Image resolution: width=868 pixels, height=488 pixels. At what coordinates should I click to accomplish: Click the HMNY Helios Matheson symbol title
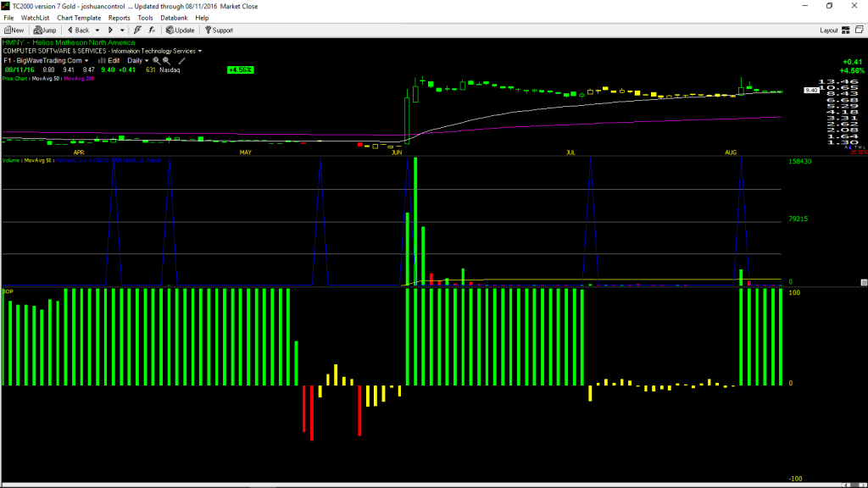(69, 42)
